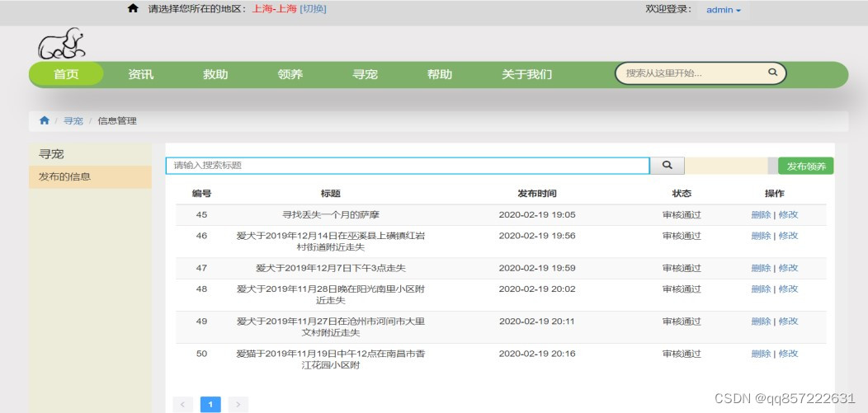The image size is (868, 413).
Task: Open the 领养 navigation item
Action: (x=290, y=74)
